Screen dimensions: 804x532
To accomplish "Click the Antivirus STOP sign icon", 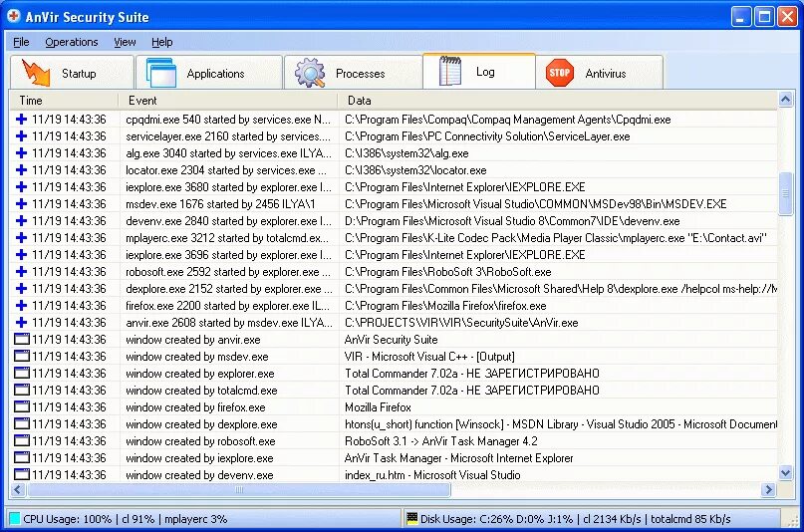I will (560, 73).
